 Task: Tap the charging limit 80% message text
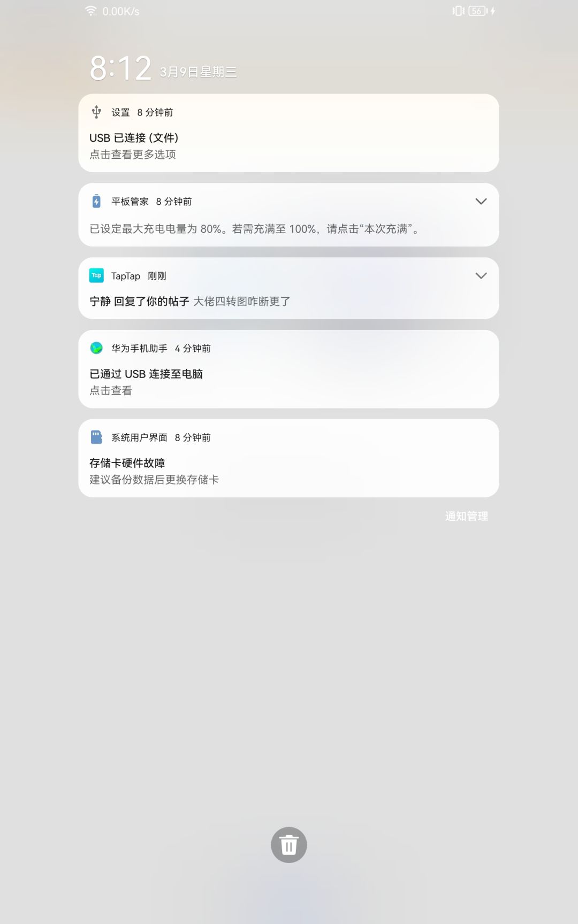(255, 229)
